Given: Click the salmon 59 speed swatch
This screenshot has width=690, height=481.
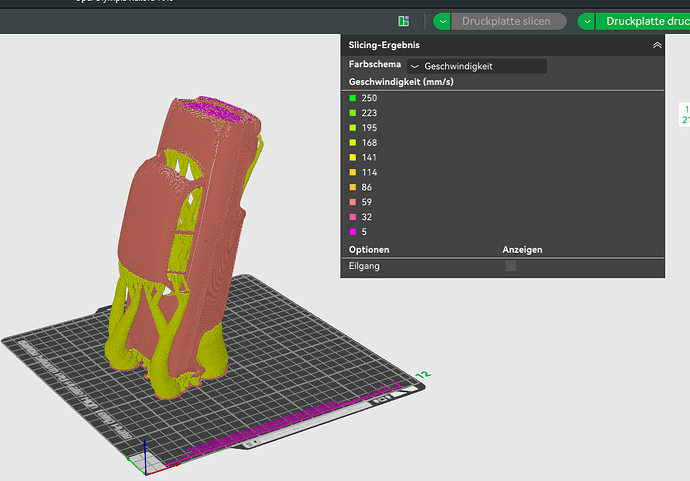Looking at the screenshot, I should (x=352, y=202).
